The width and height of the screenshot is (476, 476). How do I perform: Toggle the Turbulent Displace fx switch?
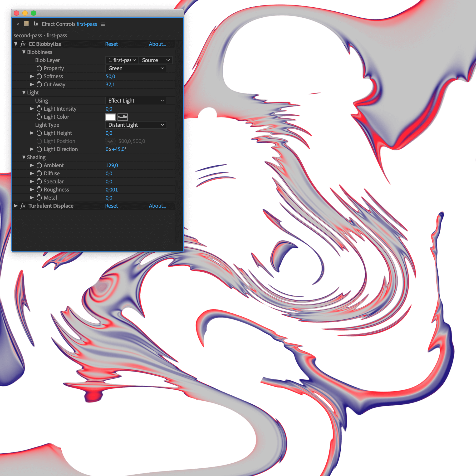pyautogui.click(x=23, y=206)
